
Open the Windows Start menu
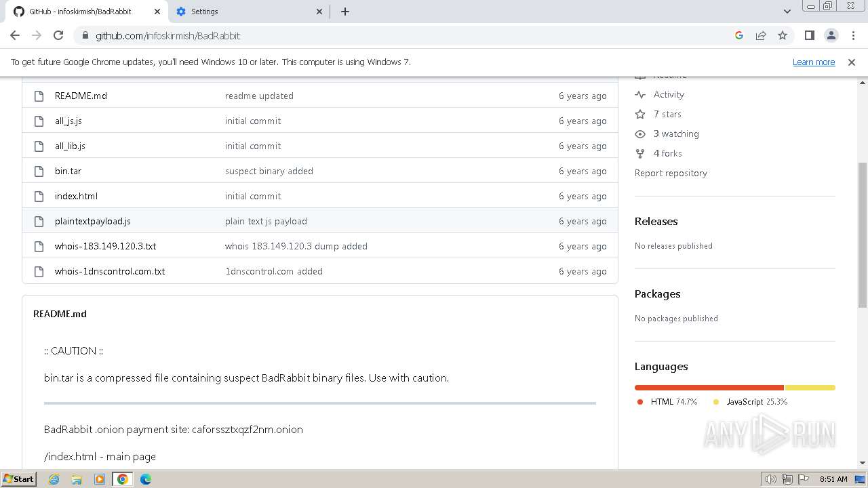(19, 479)
